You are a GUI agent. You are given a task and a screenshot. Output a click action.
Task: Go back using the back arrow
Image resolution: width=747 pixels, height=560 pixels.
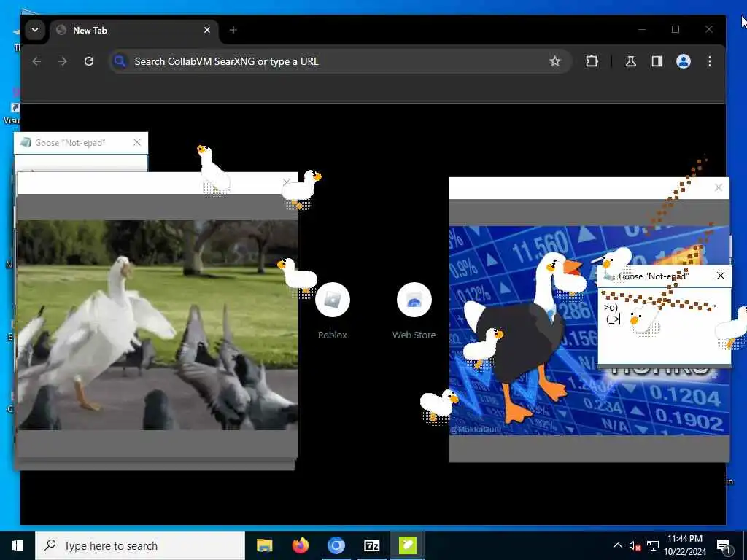pyautogui.click(x=36, y=61)
